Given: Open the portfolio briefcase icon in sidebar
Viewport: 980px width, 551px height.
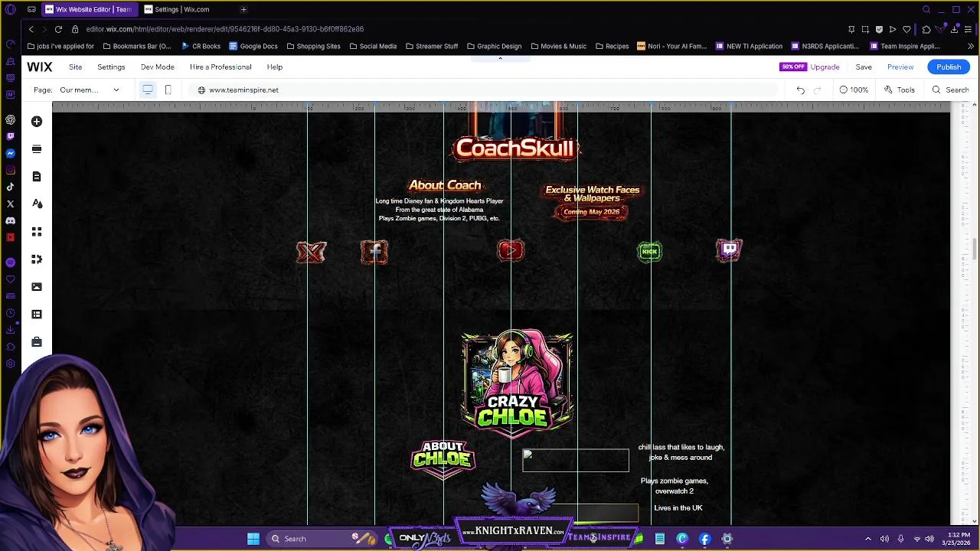Looking at the screenshot, I should (x=37, y=342).
